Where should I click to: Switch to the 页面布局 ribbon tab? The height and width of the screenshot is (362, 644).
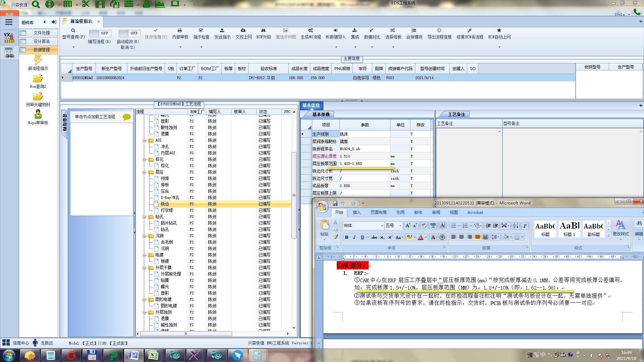click(x=378, y=213)
